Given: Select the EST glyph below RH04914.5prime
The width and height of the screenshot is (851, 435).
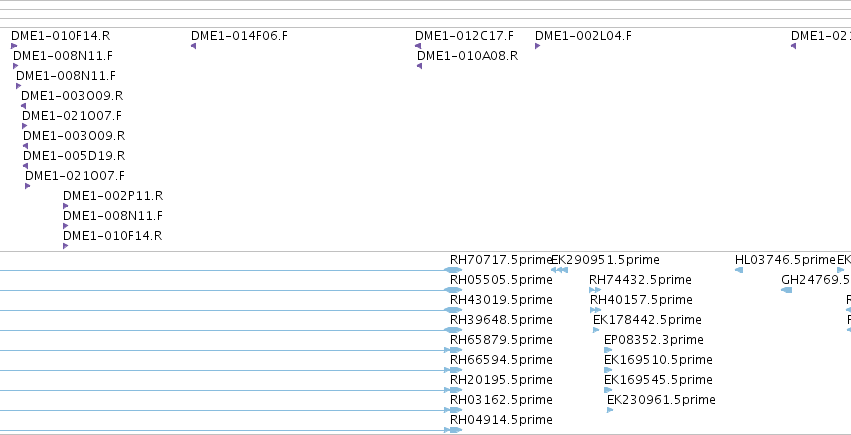Looking at the screenshot, I should [x=453, y=430].
